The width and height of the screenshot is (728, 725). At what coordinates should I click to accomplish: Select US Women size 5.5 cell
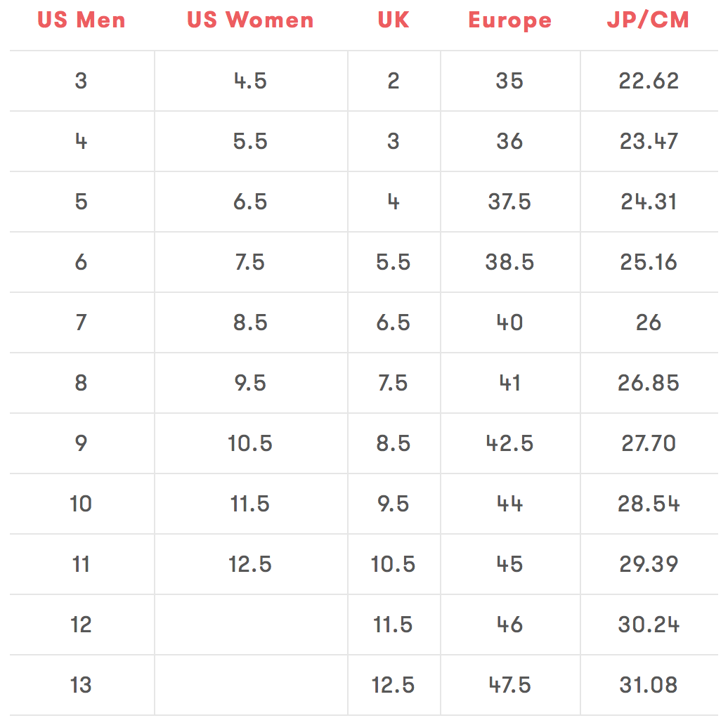(251, 141)
